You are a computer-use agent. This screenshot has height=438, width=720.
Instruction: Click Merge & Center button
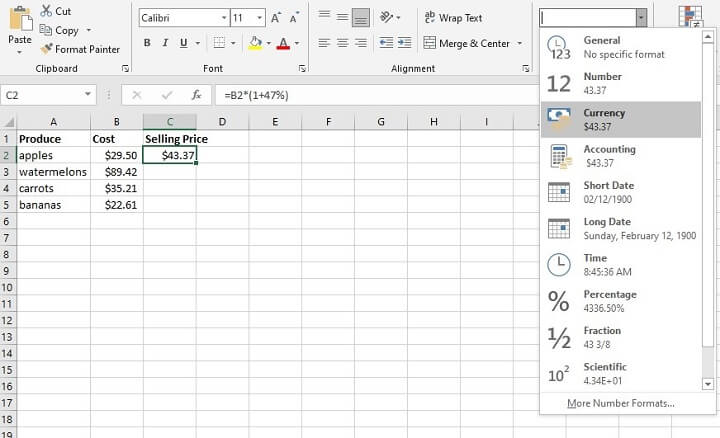[467, 44]
